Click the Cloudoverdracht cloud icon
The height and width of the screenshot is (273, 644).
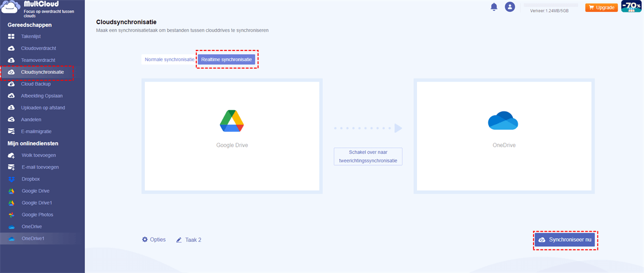(11, 48)
